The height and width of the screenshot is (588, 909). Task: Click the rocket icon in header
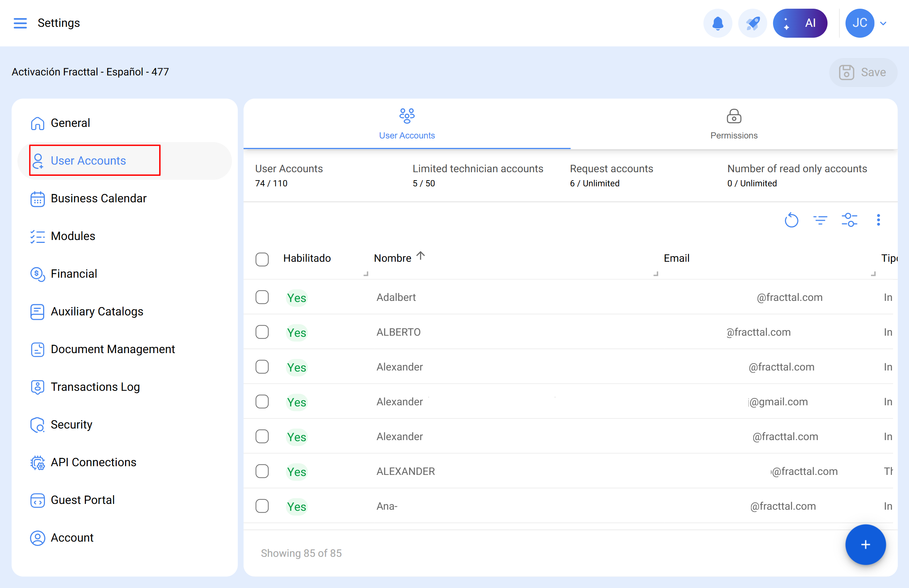tap(752, 23)
